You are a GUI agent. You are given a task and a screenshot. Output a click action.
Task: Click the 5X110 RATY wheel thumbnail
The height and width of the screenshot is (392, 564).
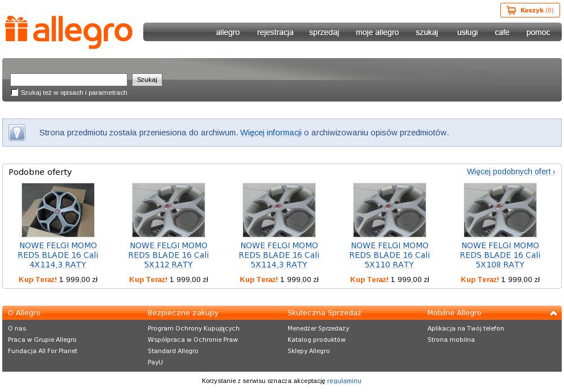[x=390, y=210]
